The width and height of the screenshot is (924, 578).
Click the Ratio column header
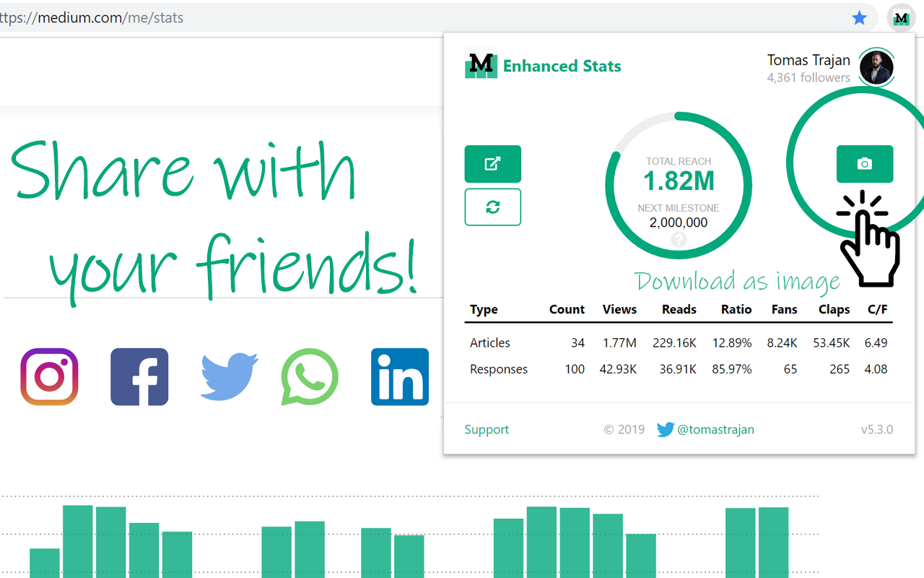[x=736, y=309]
